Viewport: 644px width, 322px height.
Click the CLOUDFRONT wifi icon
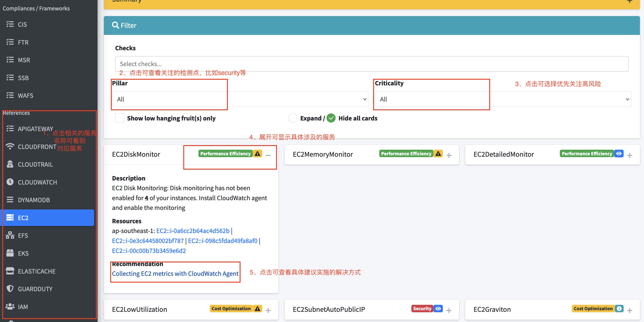point(10,146)
